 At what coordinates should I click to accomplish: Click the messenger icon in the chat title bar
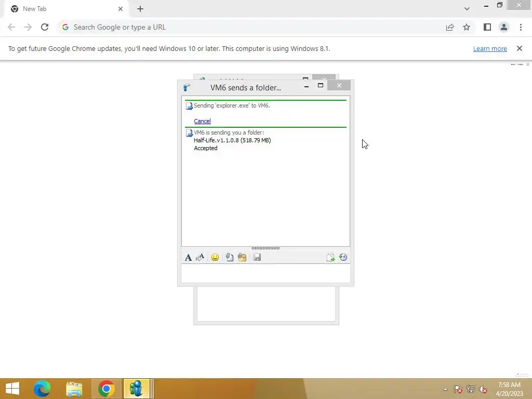pos(187,87)
